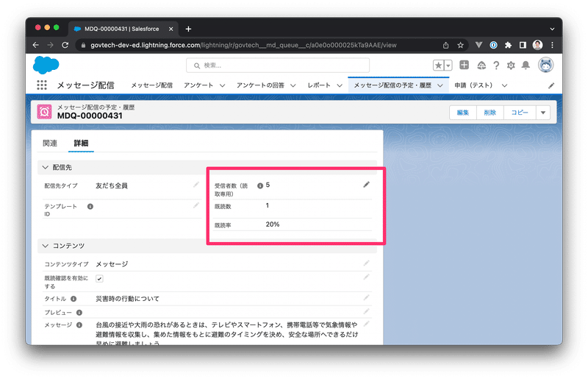
Task: Click the browser back arrow
Action: (x=35, y=45)
